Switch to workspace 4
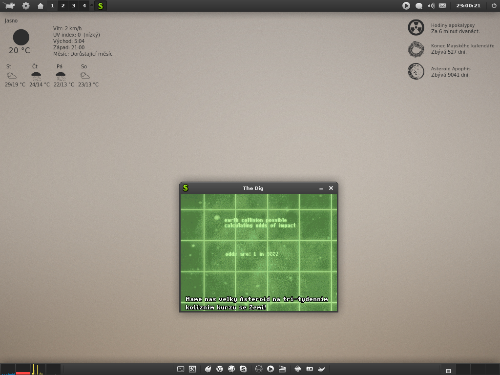This screenshot has width=500, height=375. pyautogui.click(x=84, y=6)
